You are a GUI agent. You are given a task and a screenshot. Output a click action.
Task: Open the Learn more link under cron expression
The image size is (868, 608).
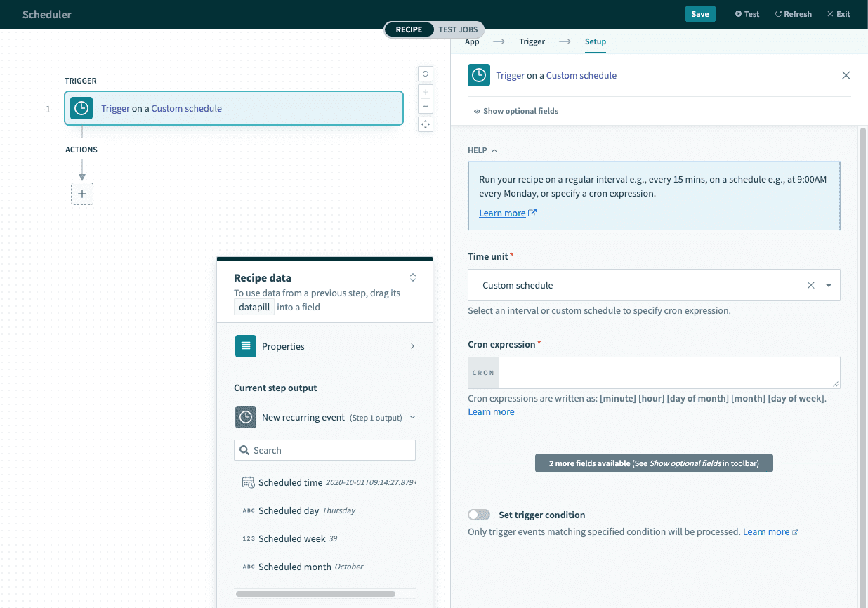[x=491, y=411]
